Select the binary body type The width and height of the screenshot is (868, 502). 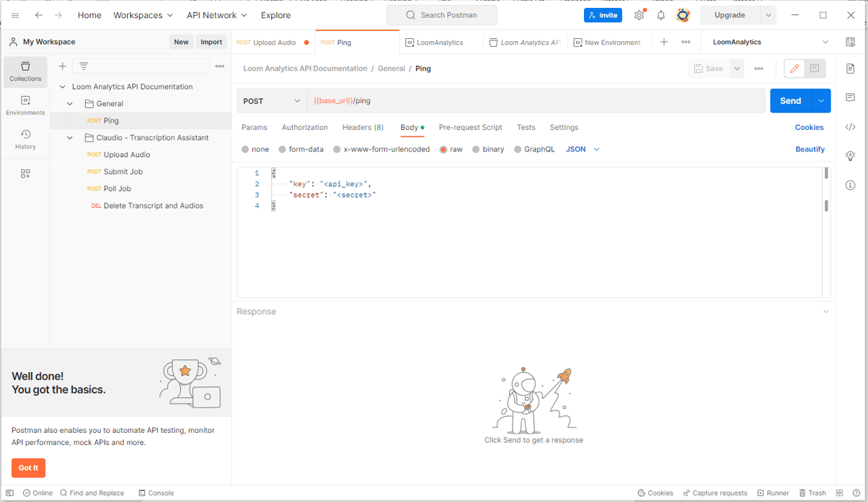tap(488, 149)
